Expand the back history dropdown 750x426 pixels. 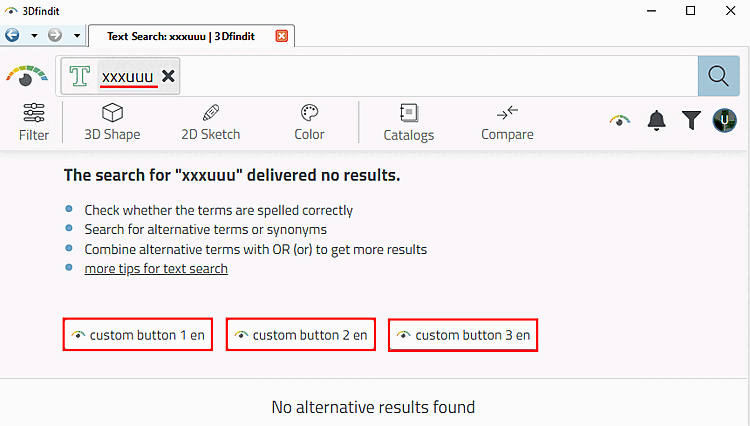[34, 35]
